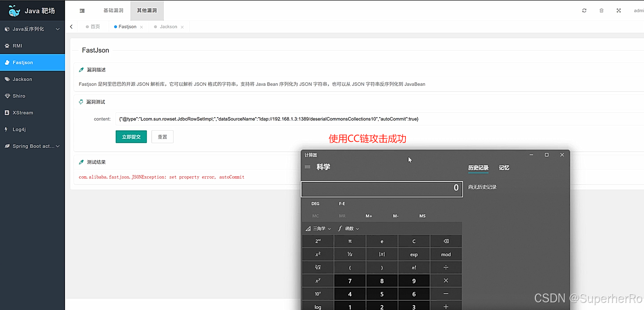Click the calculator square root key
This screenshot has width=644, height=310.
[x=318, y=268]
